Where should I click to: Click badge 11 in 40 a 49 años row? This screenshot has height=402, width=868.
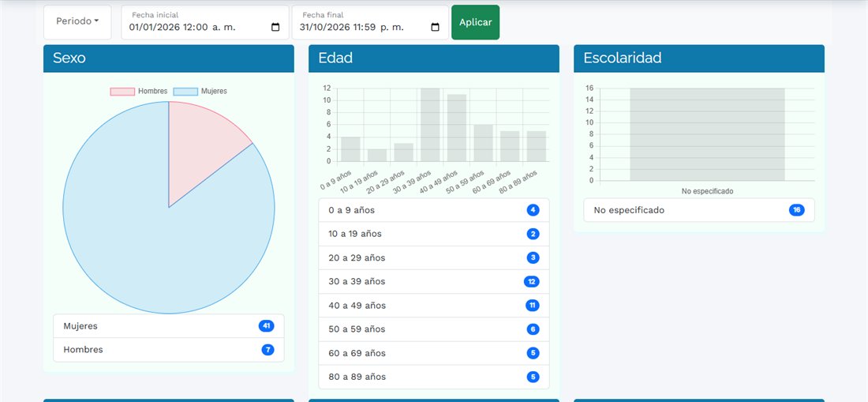tap(533, 306)
